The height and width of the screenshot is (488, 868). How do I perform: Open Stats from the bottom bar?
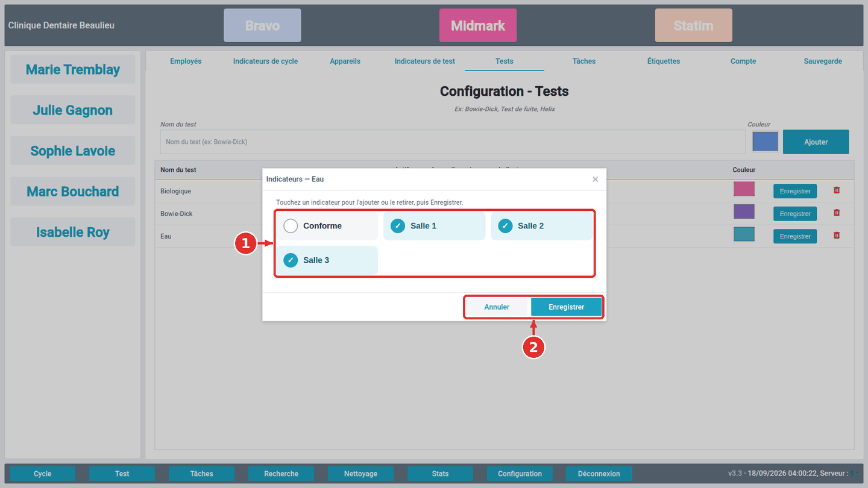pos(441,474)
